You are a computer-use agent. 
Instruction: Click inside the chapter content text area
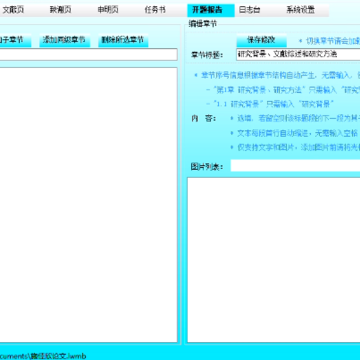coord(274,260)
